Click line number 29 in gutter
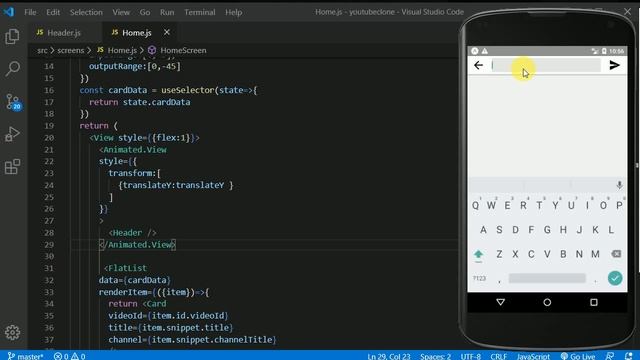 pos(49,244)
